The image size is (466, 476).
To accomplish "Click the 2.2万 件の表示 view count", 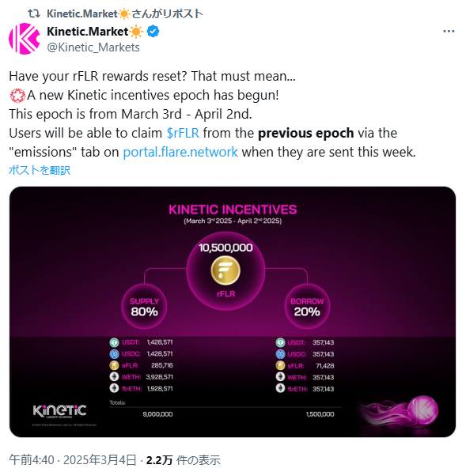I will [x=184, y=460].
